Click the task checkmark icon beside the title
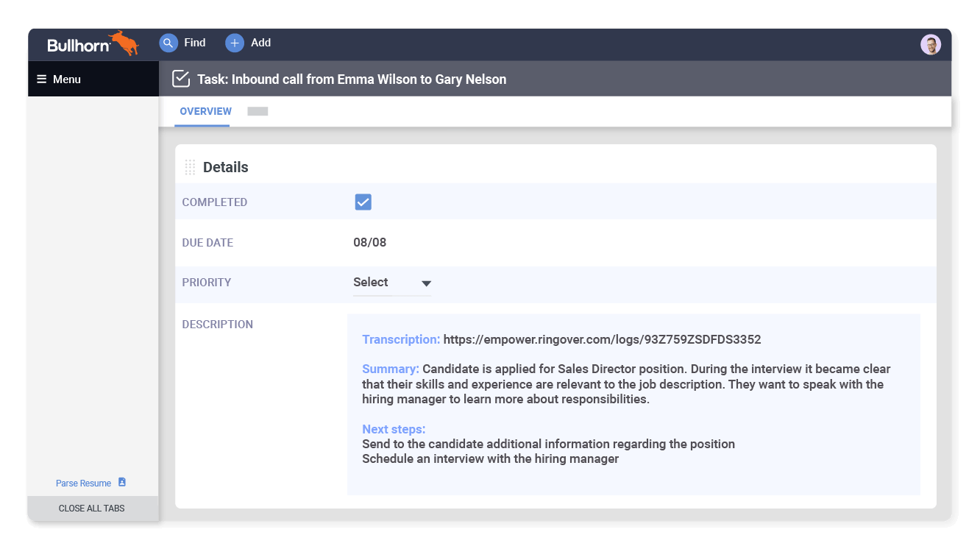 pyautogui.click(x=180, y=78)
